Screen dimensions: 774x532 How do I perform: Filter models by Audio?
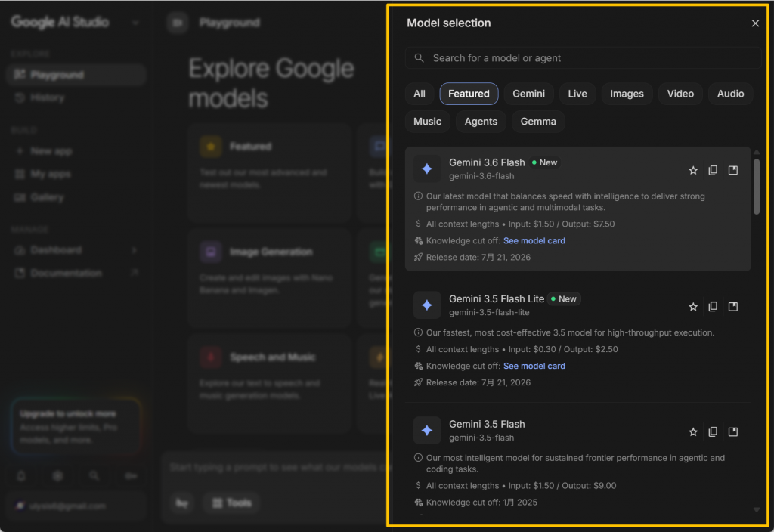(x=731, y=94)
